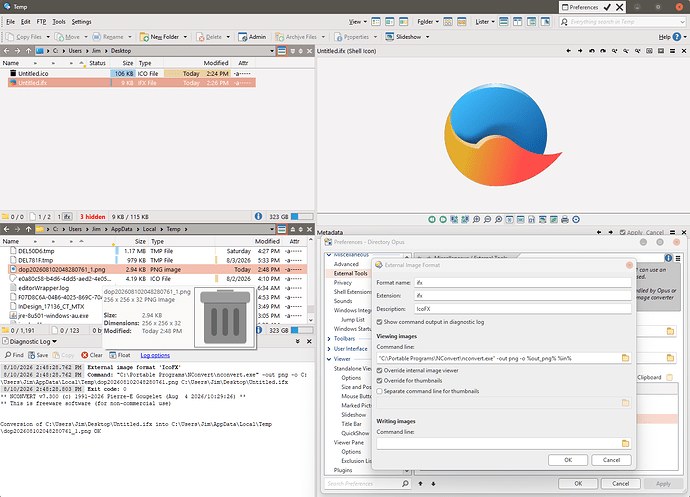Click OK in External Image Format dialog

pos(568,460)
